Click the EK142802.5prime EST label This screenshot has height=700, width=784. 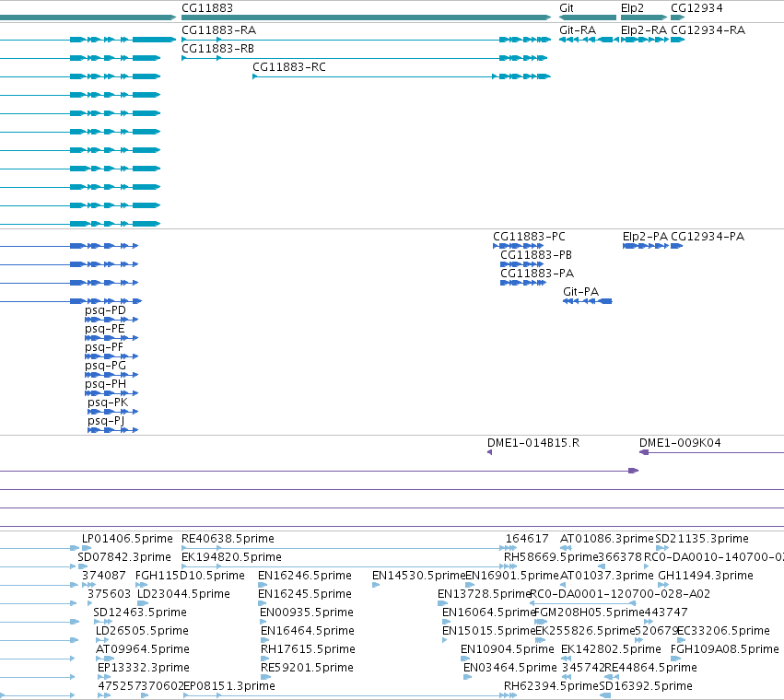[611, 650]
